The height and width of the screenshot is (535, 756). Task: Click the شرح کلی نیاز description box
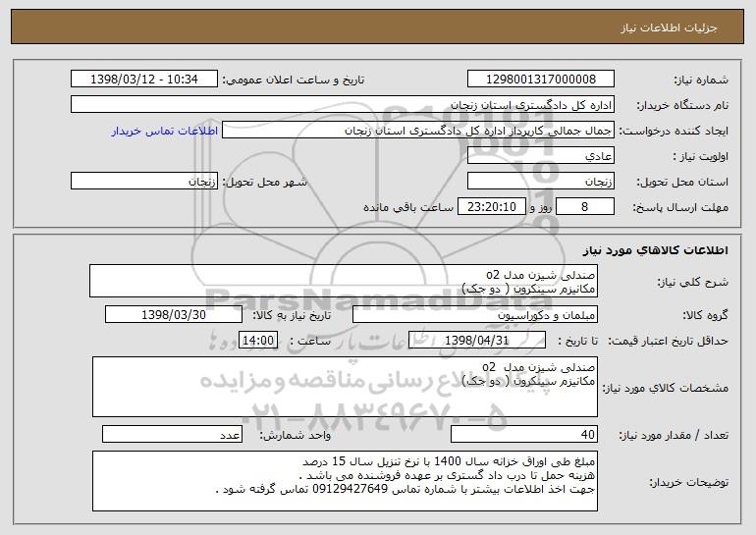tap(344, 281)
